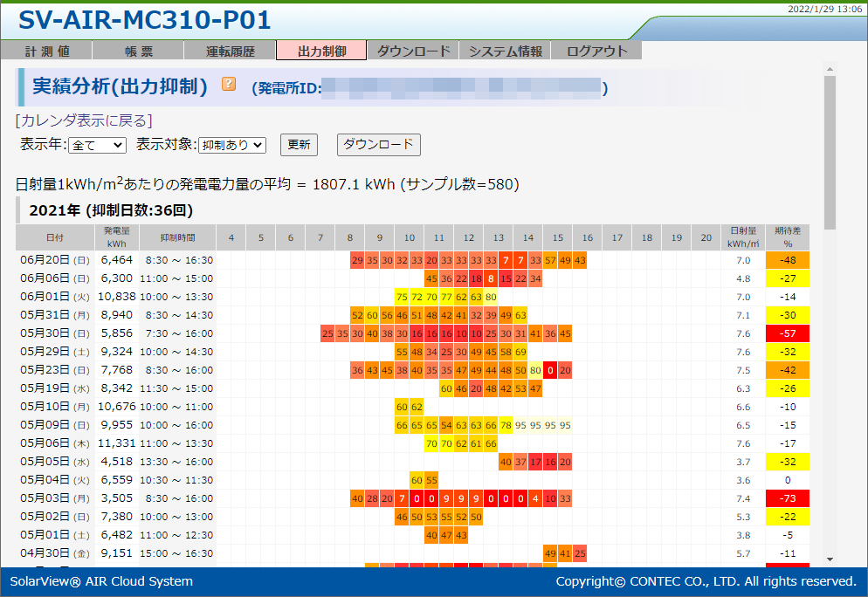This screenshot has width=868, height=597.
Task: Return via the カレンダ表示に戻る link
Action: [x=84, y=120]
